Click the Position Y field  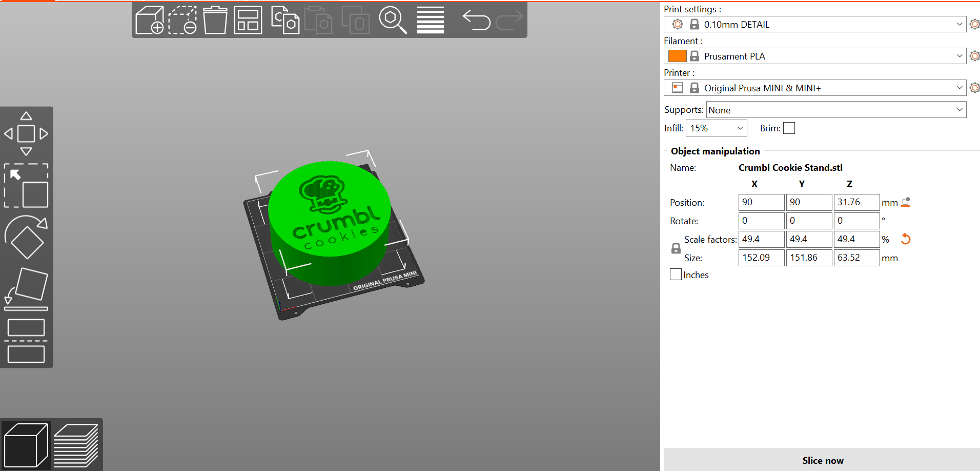point(809,202)
